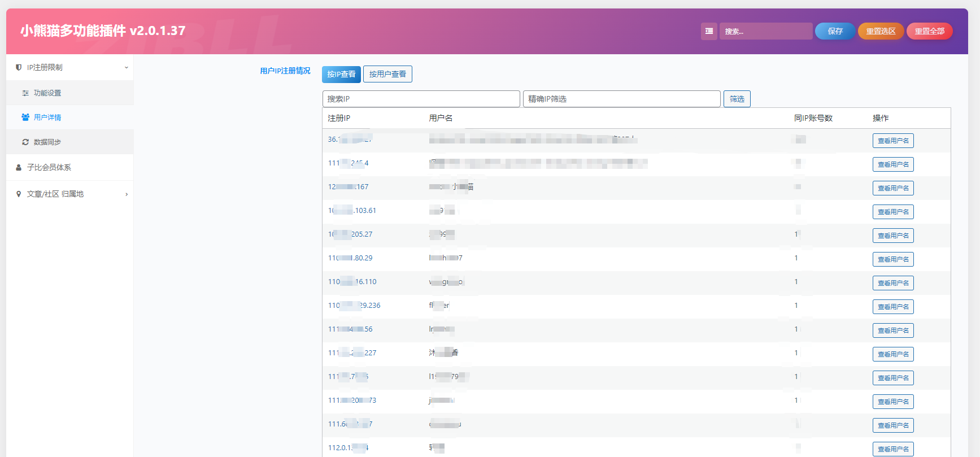Focus the 精确IP筛选 input field
Image resolution: width=980 pixels, height=457 pixels.
(621, 99)
